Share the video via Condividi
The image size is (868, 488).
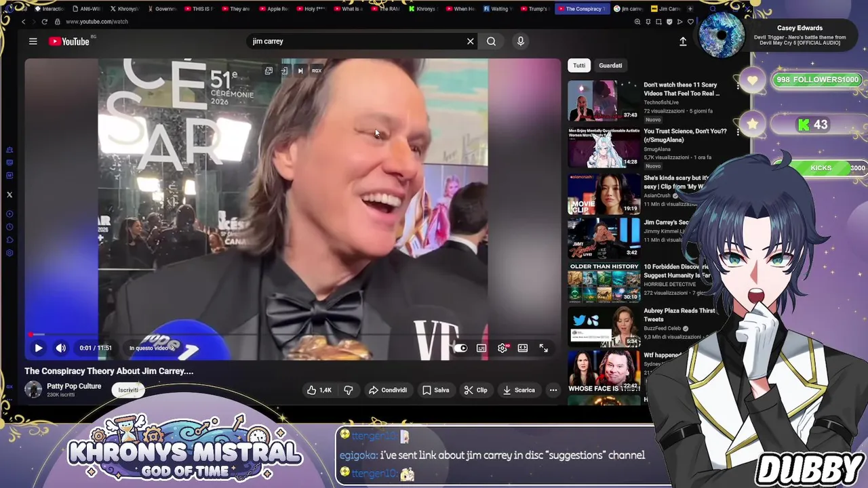[x=388, y=390]
